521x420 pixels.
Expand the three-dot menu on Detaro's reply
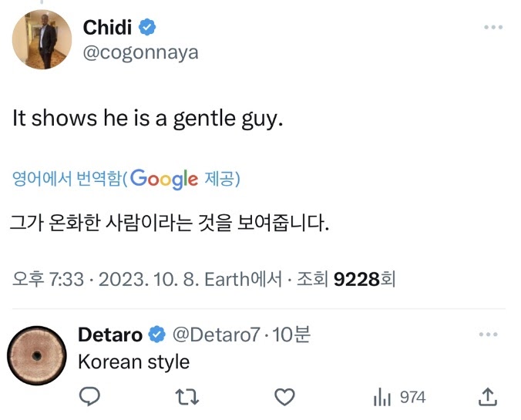pos(489,335)
